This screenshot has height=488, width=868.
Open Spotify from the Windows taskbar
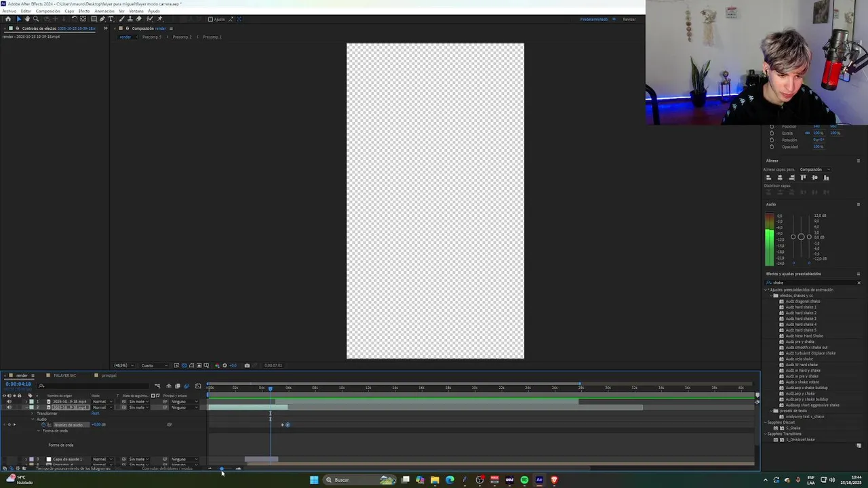pos(524,480)
